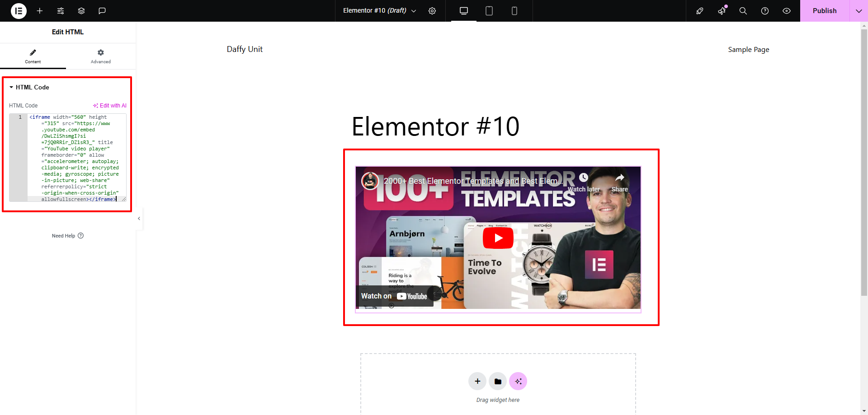Image resolution: width=868 pixels, height=415 pixels.
Task: Click Watch on YouTube button
Action: (394, 296)
